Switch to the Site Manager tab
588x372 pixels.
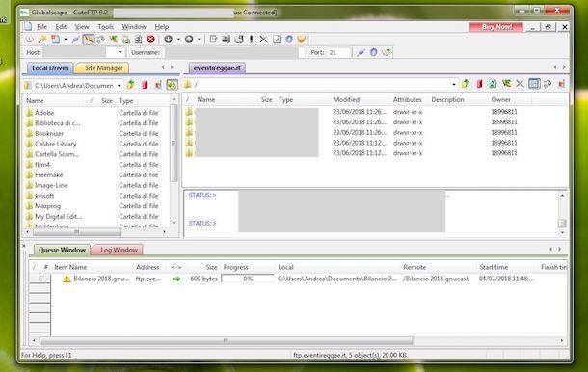click(x=102, y=67)
